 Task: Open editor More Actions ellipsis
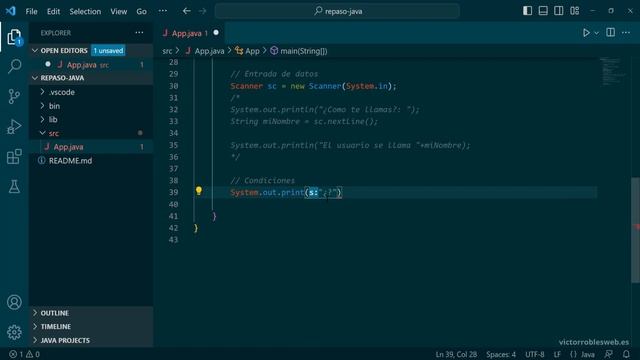pyautogui.click(x=626, y=32)
